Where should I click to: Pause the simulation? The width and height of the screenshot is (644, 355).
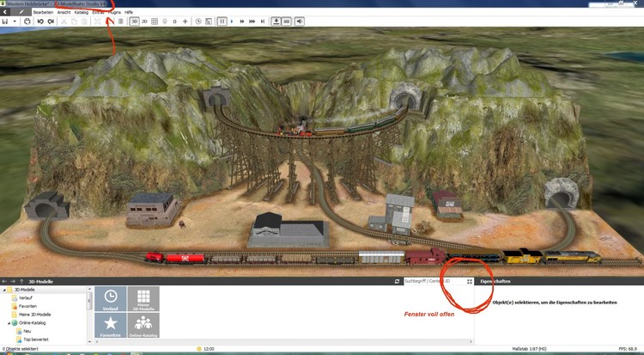click(222, 21)
